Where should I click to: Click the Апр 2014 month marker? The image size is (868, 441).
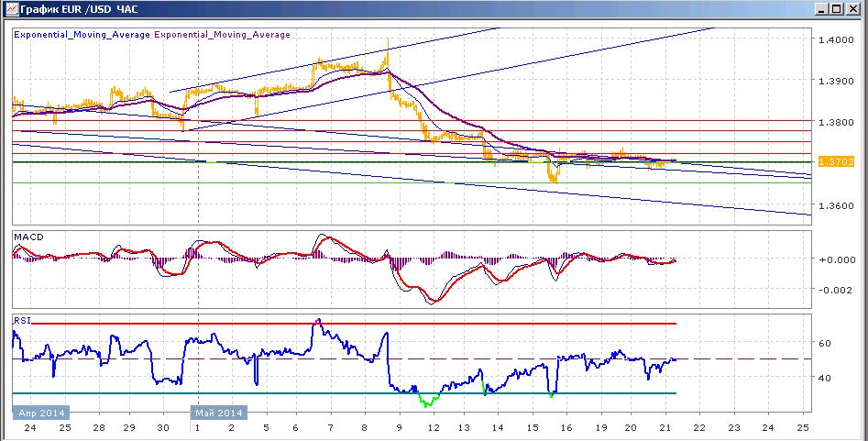click(x=41, y=413)
